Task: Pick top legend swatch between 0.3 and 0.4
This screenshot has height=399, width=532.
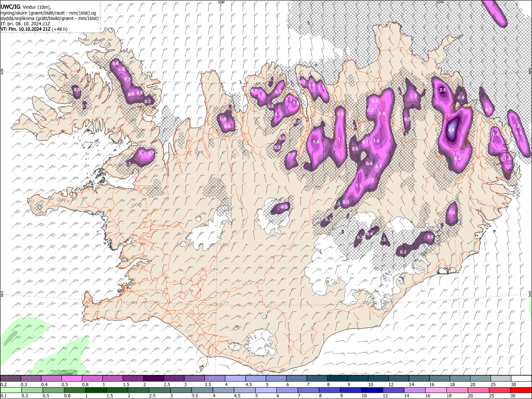Action: [31, 378]
